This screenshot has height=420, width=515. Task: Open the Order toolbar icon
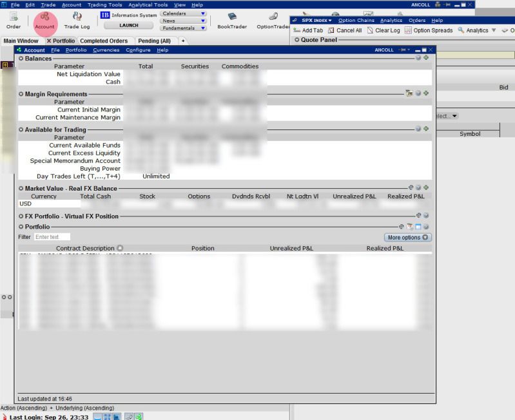(x=13, y=21)
